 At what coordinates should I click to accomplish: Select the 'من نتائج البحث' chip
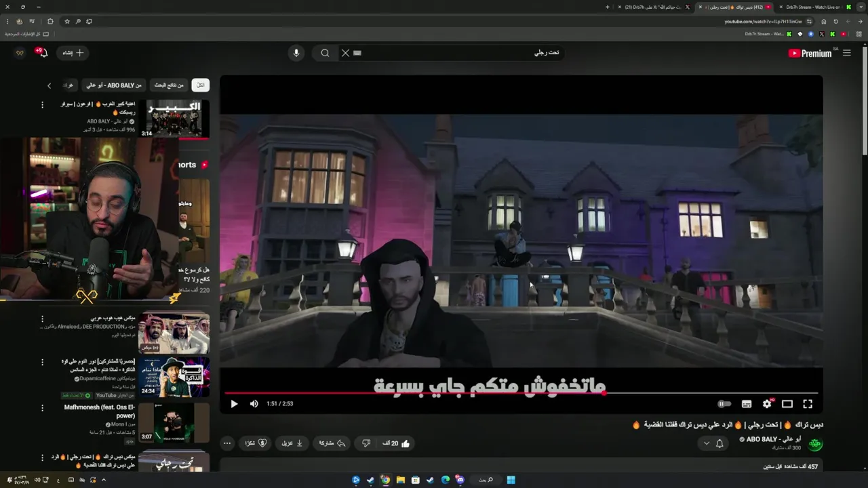tap(169, 85)
